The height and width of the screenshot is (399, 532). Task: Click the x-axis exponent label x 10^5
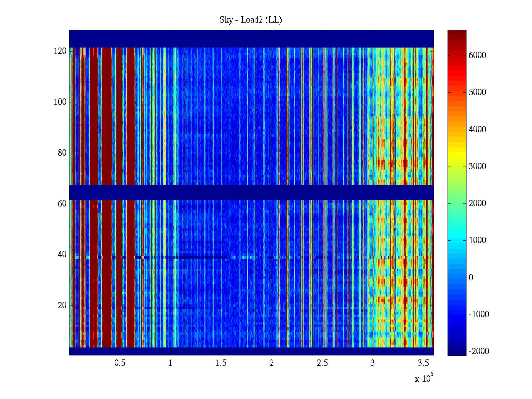coord(424,378)
